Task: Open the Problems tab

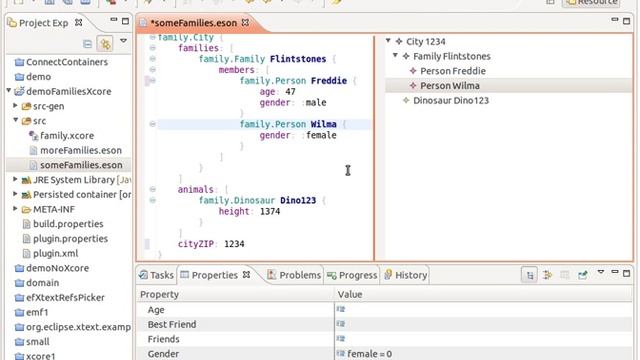Action: tap(294, 275)
